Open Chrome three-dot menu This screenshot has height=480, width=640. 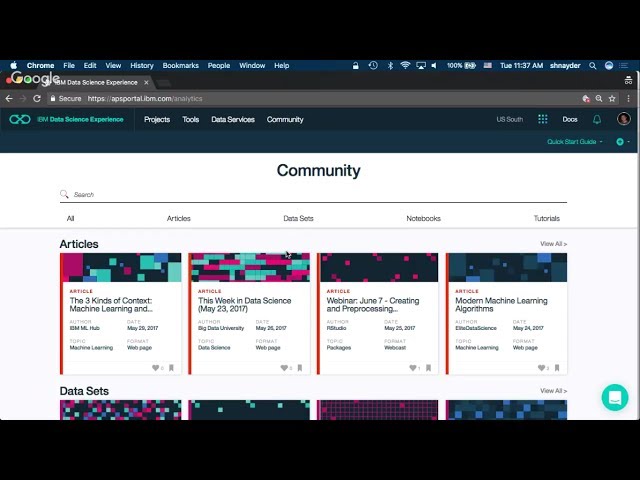click(x=628, y=98)
